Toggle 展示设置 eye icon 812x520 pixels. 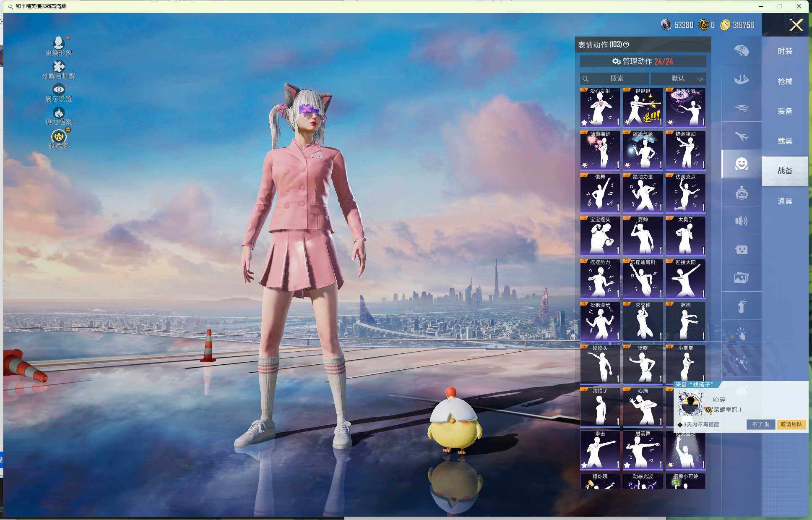(59, 89)
